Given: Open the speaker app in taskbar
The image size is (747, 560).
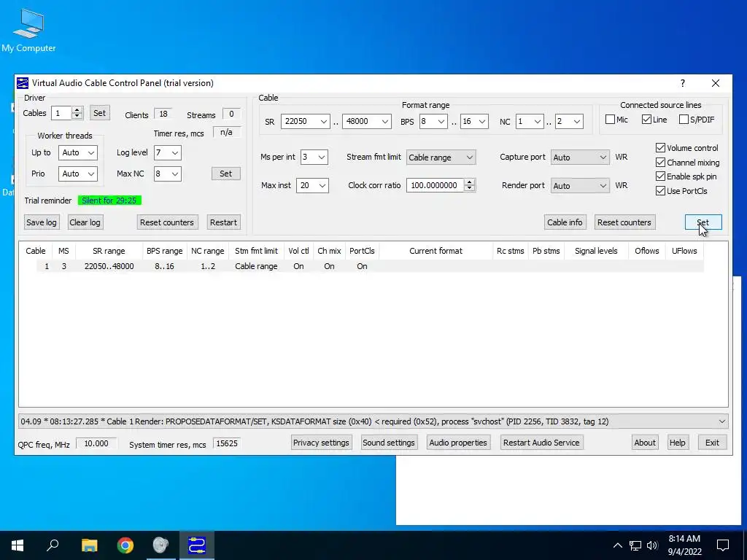Looking at the screenshot, I should point(161,545).
